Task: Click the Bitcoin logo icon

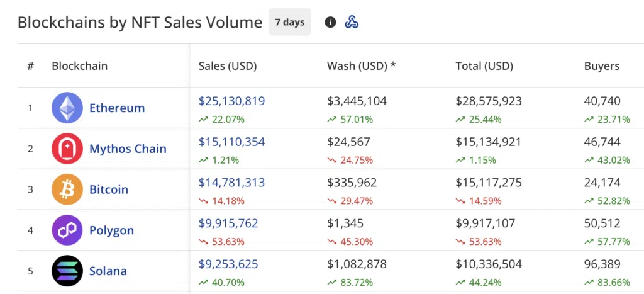Action: tap(67, 189)
